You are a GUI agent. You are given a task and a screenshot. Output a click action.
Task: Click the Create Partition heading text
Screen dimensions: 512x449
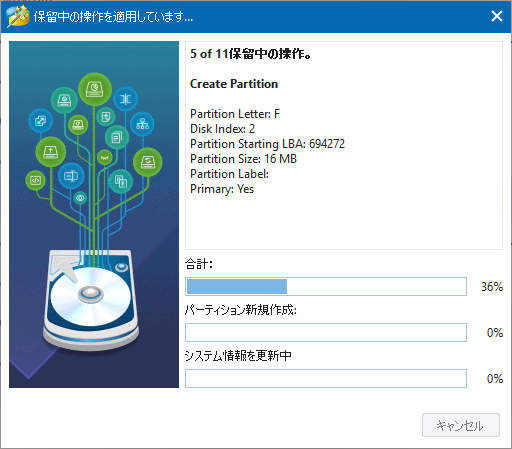click(234, 84)
